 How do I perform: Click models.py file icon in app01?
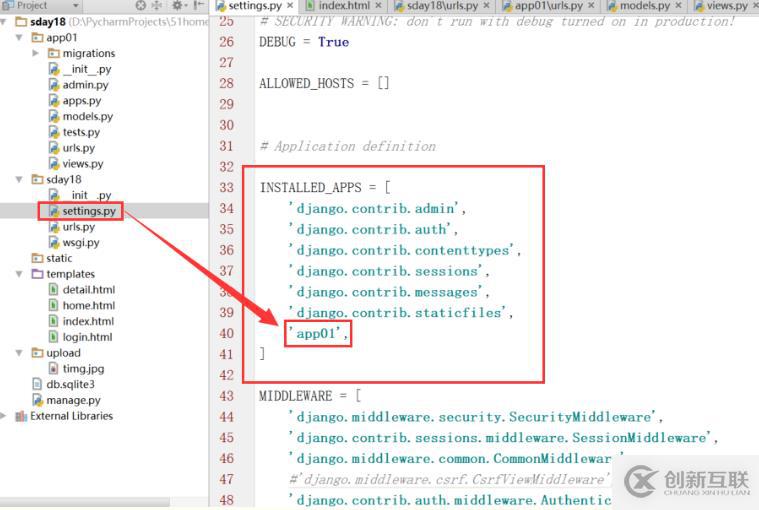54,116
